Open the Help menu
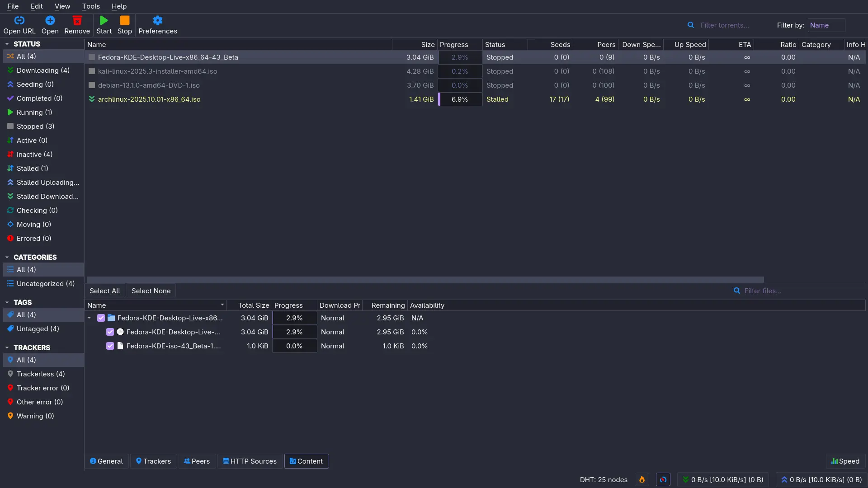 pyautogui.click(x=119, y=6)
